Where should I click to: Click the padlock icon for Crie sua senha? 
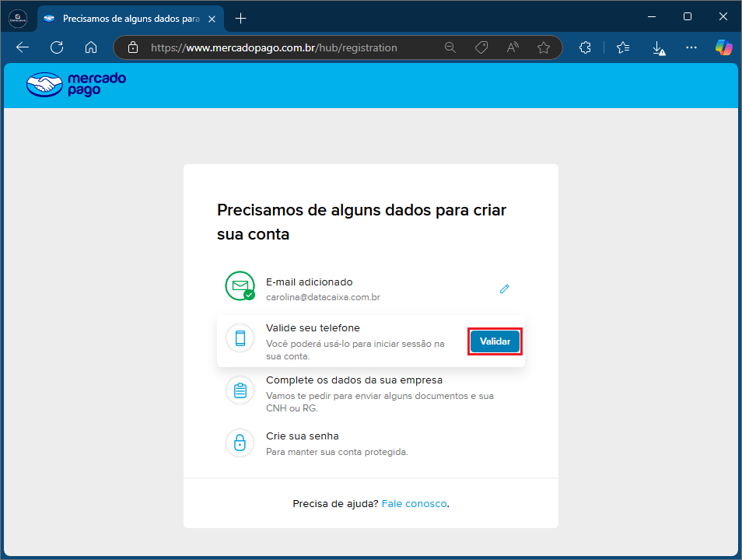(x=240, y=443)
